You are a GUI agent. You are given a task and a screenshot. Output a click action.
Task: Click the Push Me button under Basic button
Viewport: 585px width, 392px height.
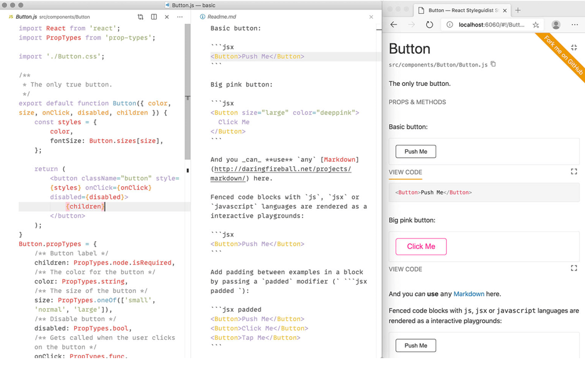[416, 152]
